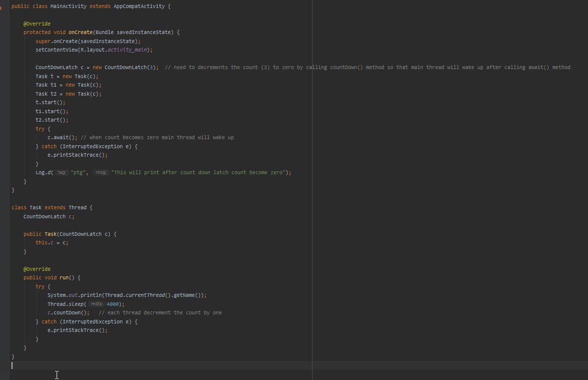Image resolution: width=588 pixels, height=380 pixels.
Task: Click "new CountDownLatch(3)" in the latch declaration
Action: pyautogui.click(x=125, y=68)
